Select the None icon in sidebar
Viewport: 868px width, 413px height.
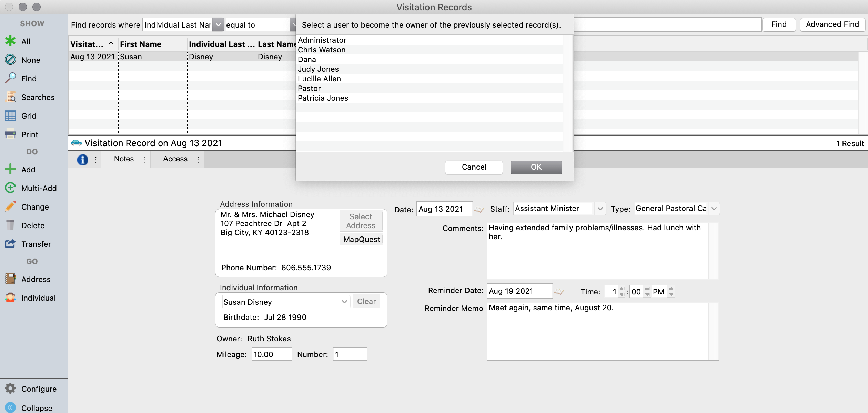(10, 60)
